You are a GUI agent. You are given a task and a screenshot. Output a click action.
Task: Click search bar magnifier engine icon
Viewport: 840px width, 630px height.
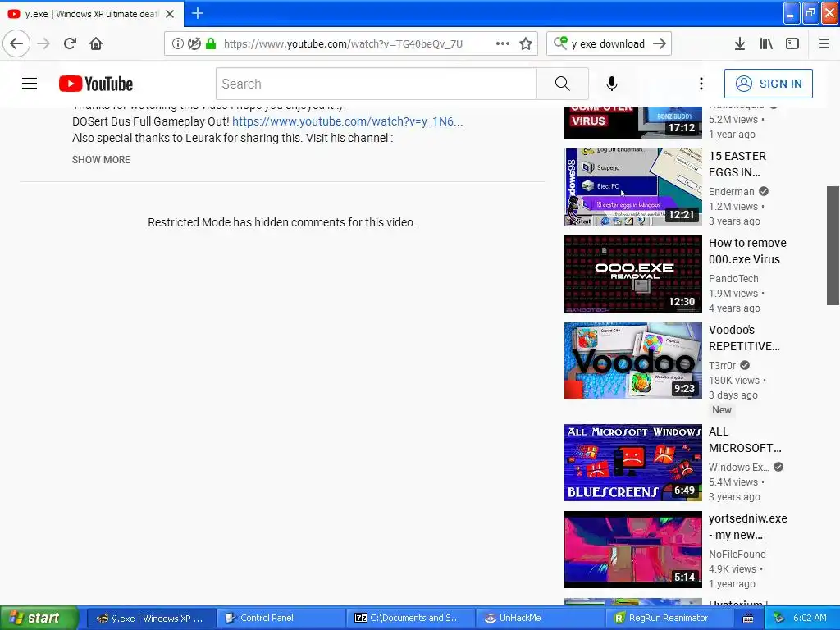click(x=560, y=43)
